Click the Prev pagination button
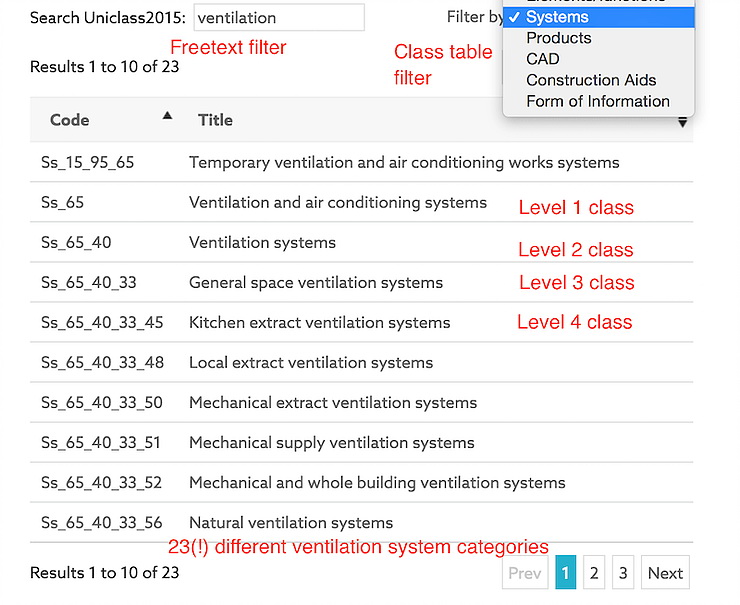The width and height of the screenshot is (740, 605). [x=525, y=573]
